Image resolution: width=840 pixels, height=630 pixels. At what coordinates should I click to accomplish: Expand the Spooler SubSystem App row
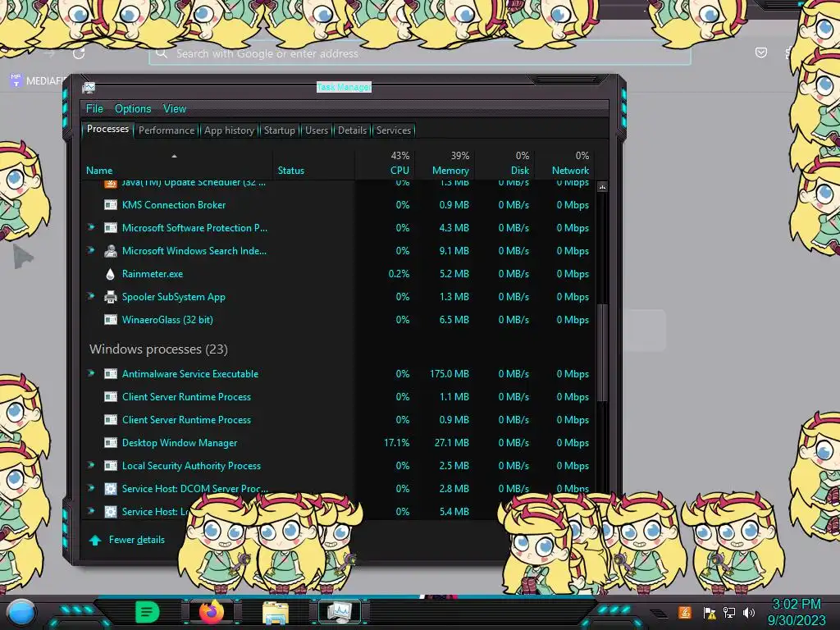(91, 296)
